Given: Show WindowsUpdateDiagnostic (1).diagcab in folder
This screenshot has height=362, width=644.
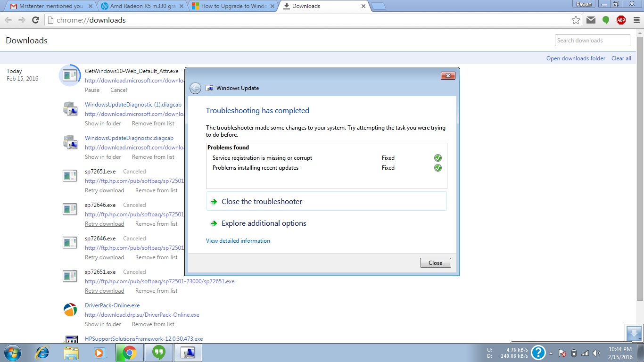Looking at the screenshot, I should 103,123.
